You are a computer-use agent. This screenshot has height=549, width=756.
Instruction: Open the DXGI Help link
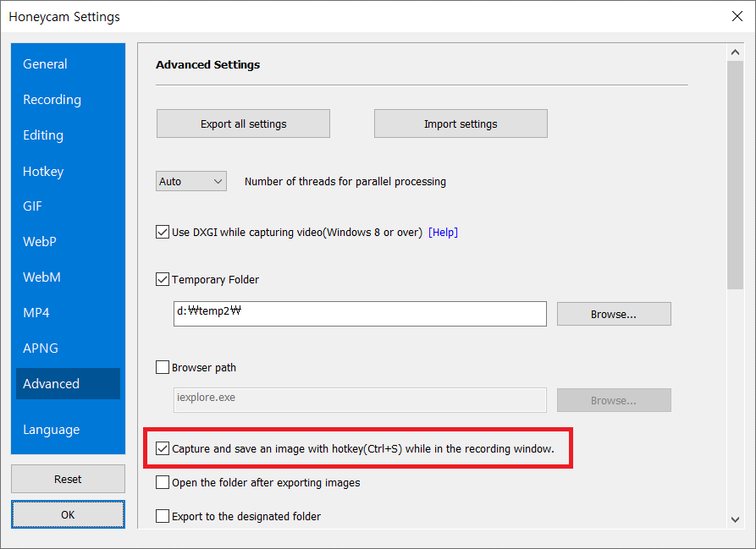pos(443,232)
